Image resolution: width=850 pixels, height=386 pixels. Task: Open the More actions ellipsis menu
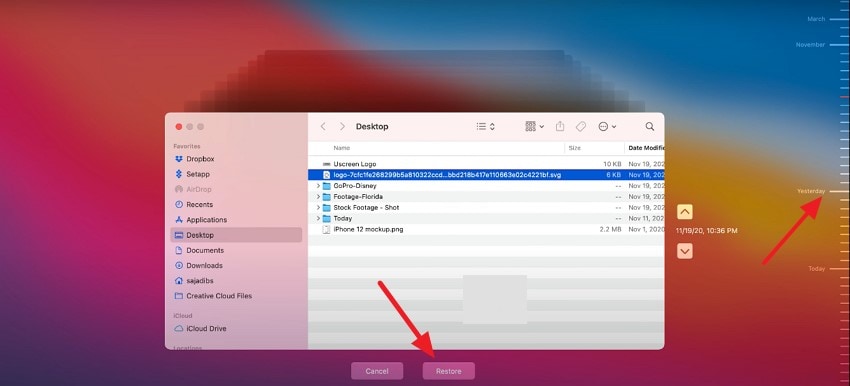point(607,126)
